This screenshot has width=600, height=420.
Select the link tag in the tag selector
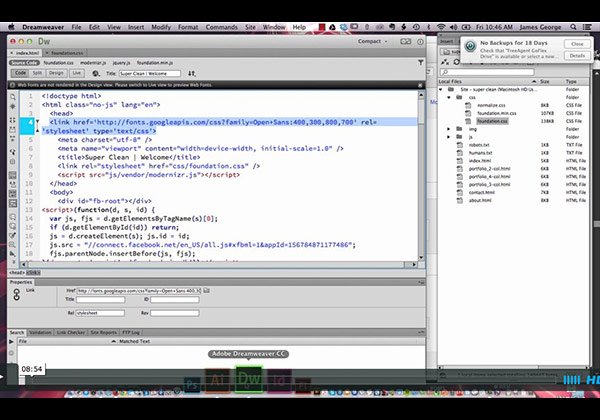33,273
